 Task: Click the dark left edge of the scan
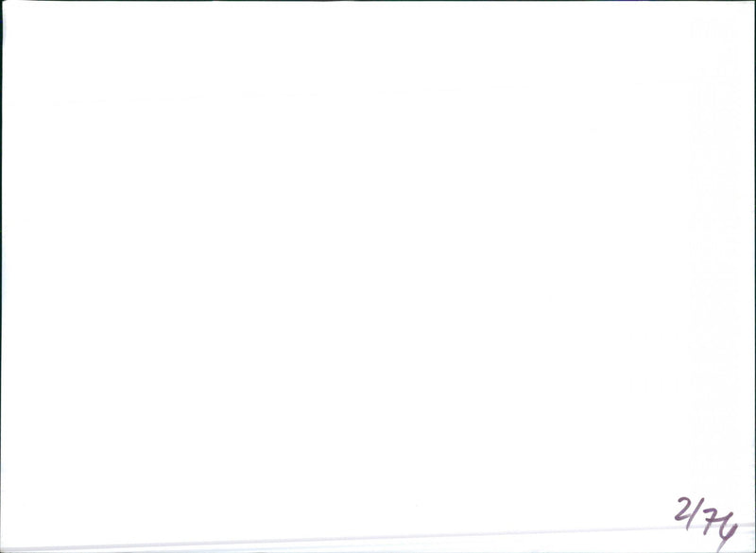(x=2, y=275)
